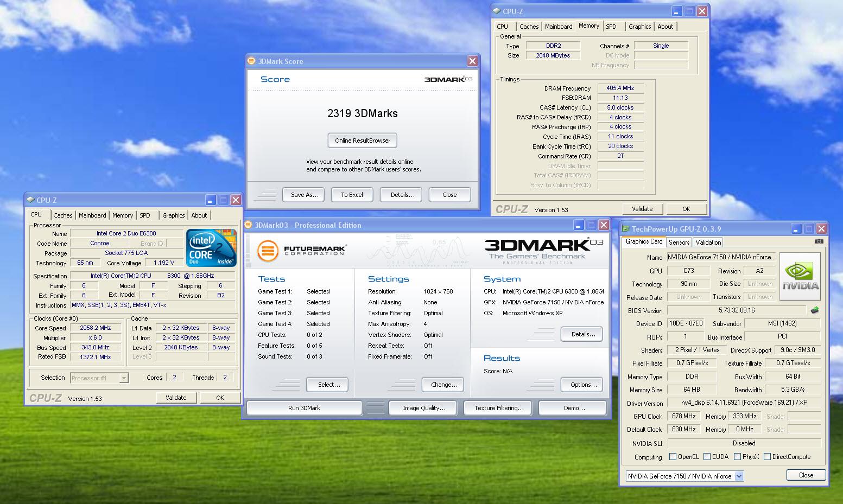The height and width of the screenshot is (504, 843).
Task: Enable the PhysX checkbox
Action: click(737, 457)
